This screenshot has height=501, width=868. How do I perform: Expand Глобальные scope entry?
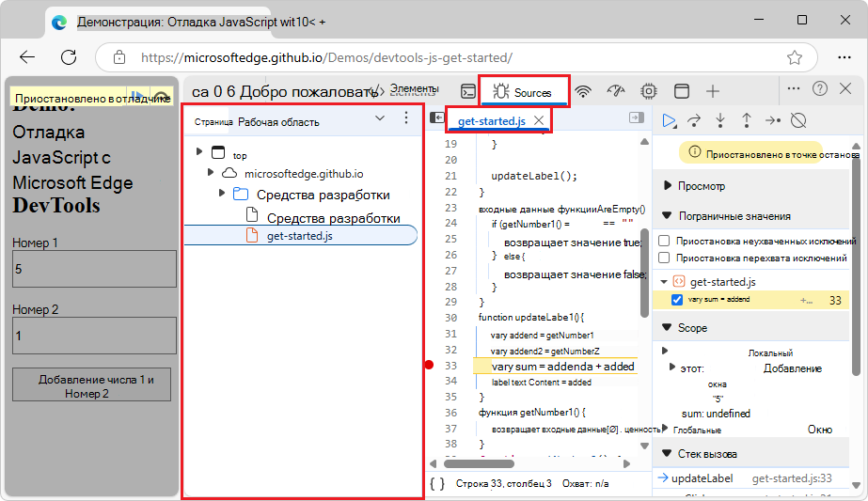[665, 429]
